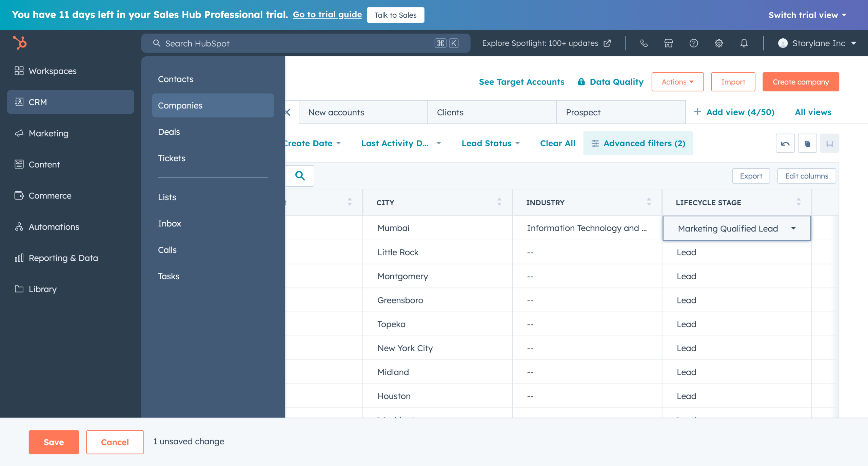Click the Cancel button
Viewport: 868px width, 466px height.
pyautogui.click(x=115, y=442)
